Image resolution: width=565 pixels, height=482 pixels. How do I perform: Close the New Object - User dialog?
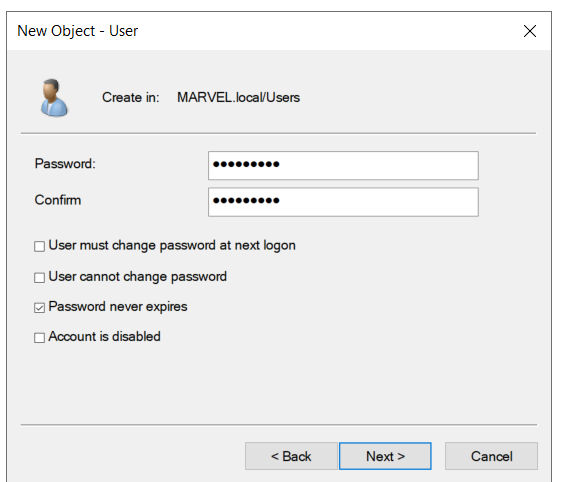pos(530,31)
